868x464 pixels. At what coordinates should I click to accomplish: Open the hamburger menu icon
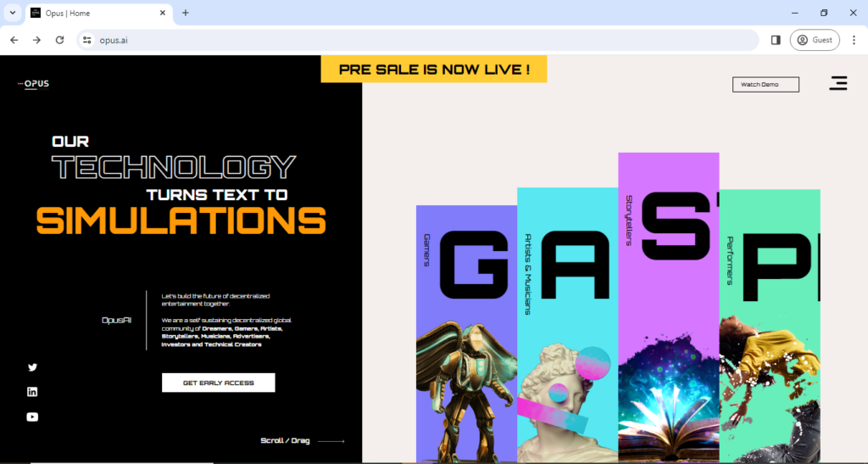coord(837,83)
